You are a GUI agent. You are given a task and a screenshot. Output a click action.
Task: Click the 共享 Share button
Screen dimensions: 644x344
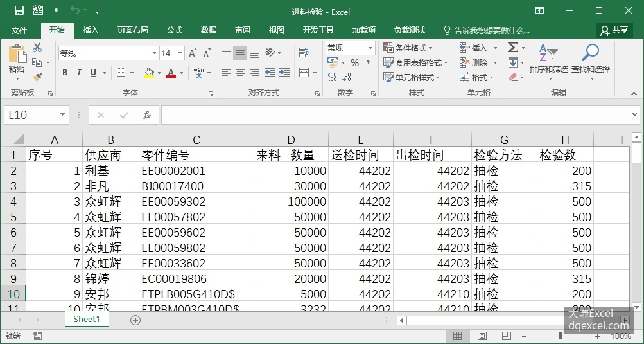(x=614, y=30)
